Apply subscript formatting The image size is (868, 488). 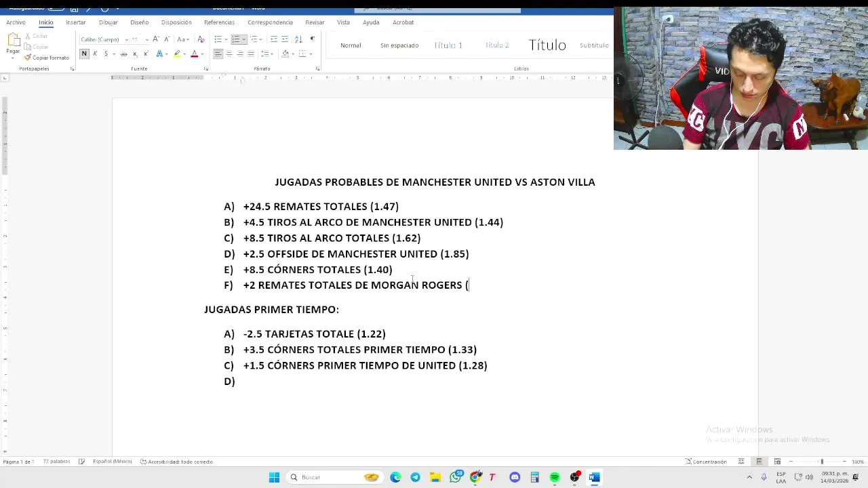coord(135,54)
